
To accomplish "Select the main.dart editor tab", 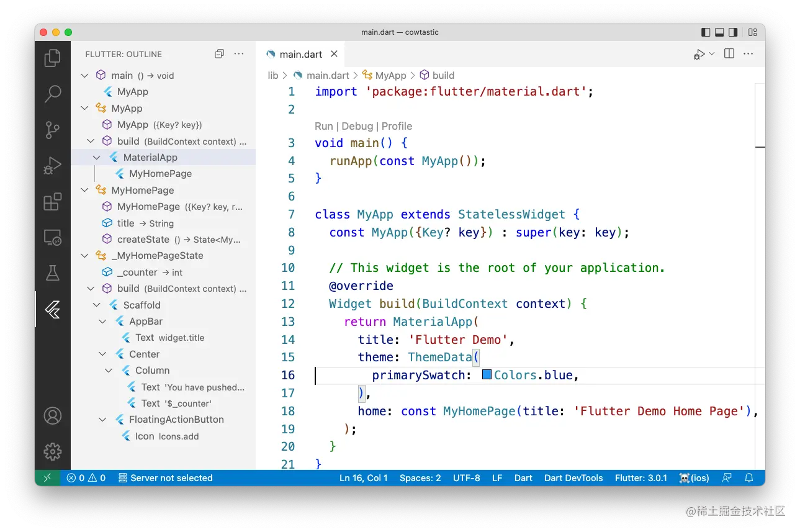I will coord(300,54).
